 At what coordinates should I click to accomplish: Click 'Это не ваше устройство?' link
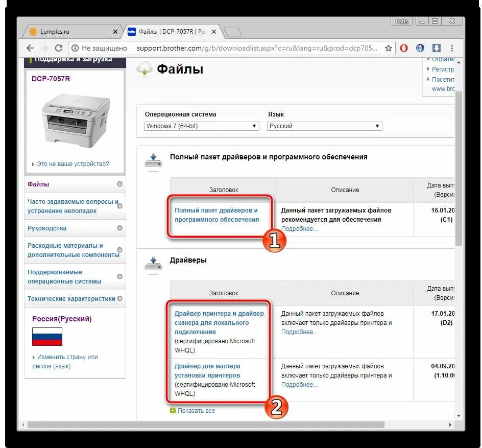(x=73, y=164)
